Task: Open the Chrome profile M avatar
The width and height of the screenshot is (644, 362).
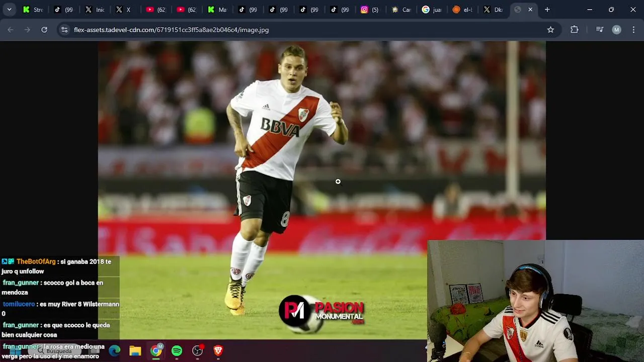Action: 616,30
